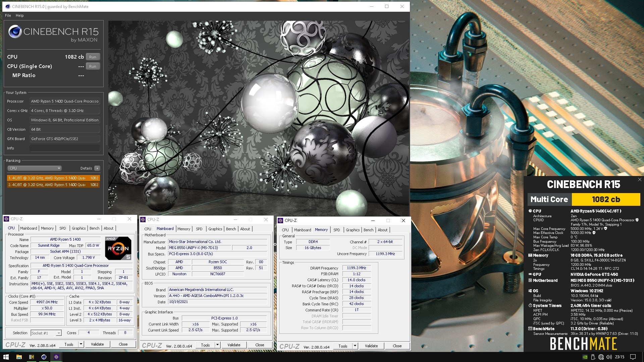
Task: Click the CPU section icon in BenchMate overlay
Action: pyautogui.click(x=530, y=211)
